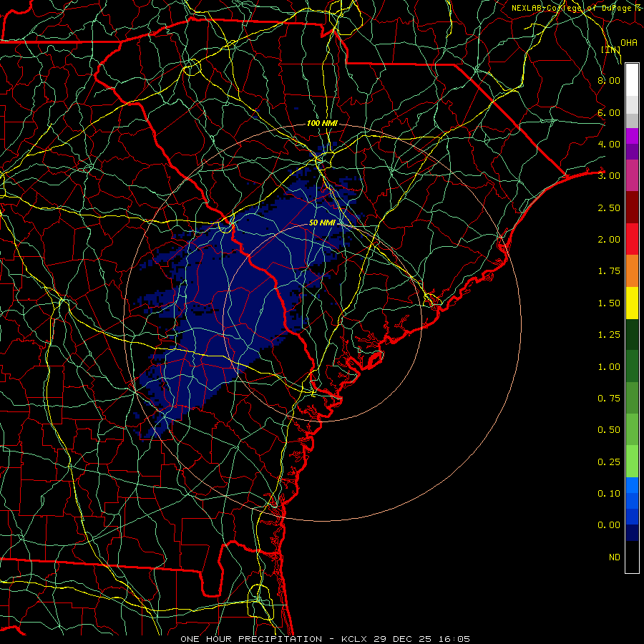Click the 0.00 legend value
Screen dimensions: 644x644
pos(609,525)
